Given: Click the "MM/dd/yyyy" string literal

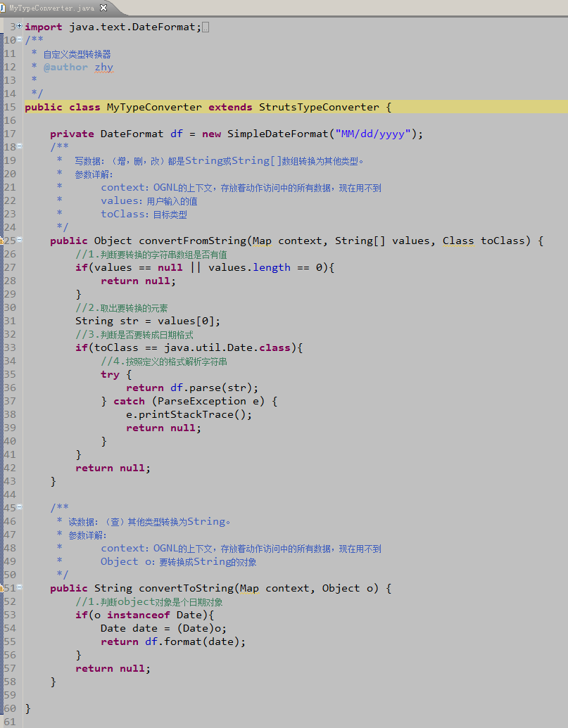Looking at the screenshot, I should coord(373,134).
